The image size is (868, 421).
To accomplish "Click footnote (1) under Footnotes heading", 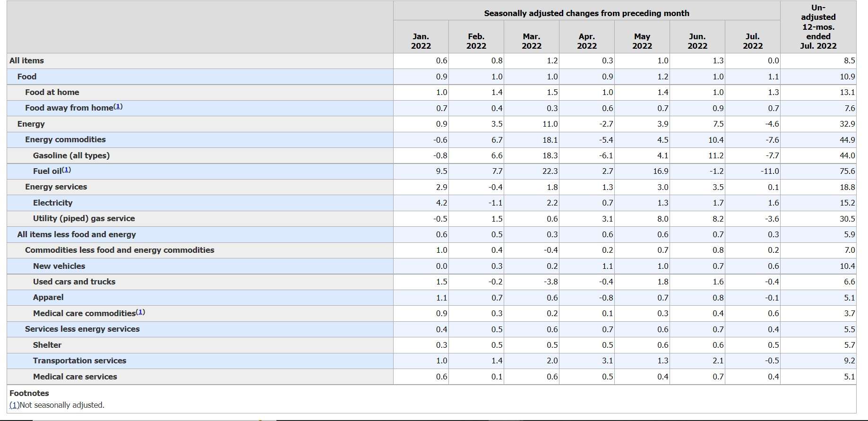I will click(14, 405).
